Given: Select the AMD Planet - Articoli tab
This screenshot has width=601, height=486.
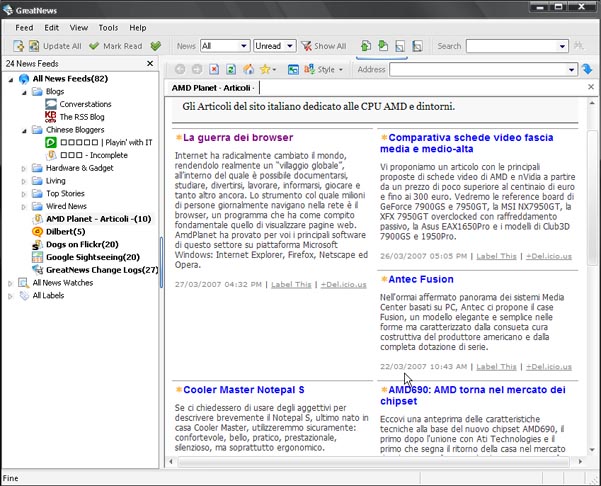Looking at the screenshot, I should 212,88.
